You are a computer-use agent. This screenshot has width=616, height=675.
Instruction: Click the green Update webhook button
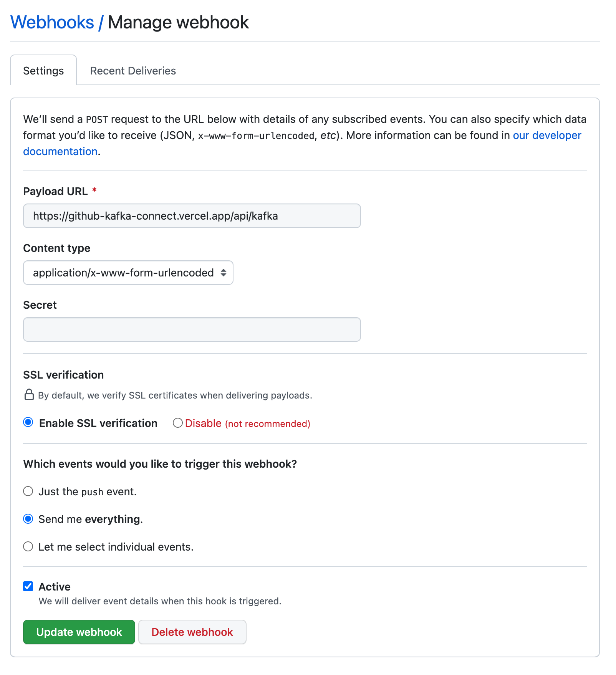78,632
